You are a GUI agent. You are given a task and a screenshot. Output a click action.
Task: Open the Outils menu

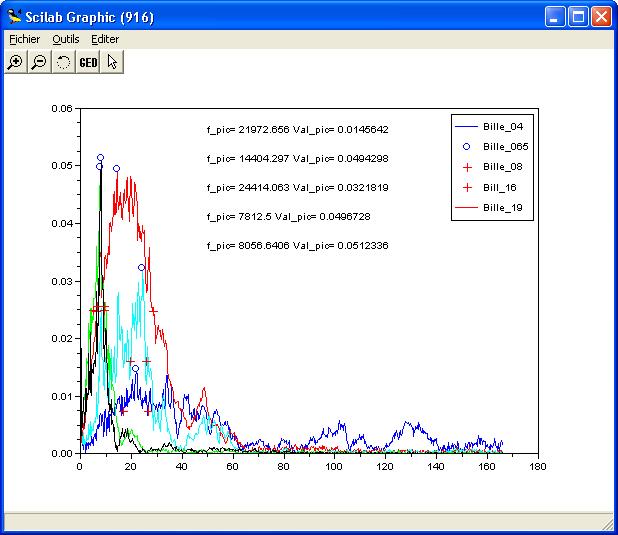[x=66, y=39]
